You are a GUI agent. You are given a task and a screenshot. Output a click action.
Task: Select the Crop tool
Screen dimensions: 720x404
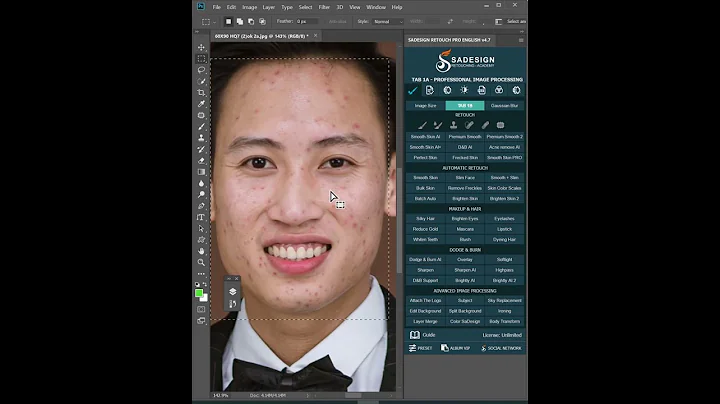pyautogui.click(x=201, y=92)
